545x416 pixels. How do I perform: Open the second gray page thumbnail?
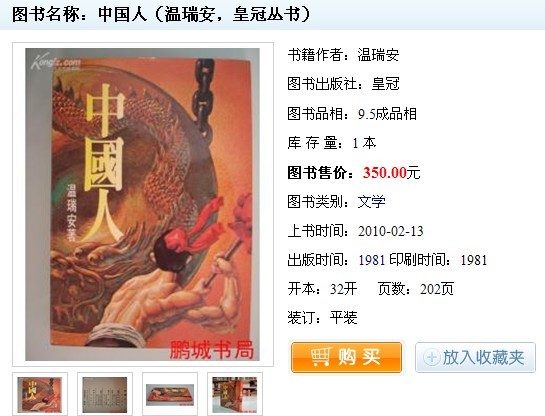[105, 394]
